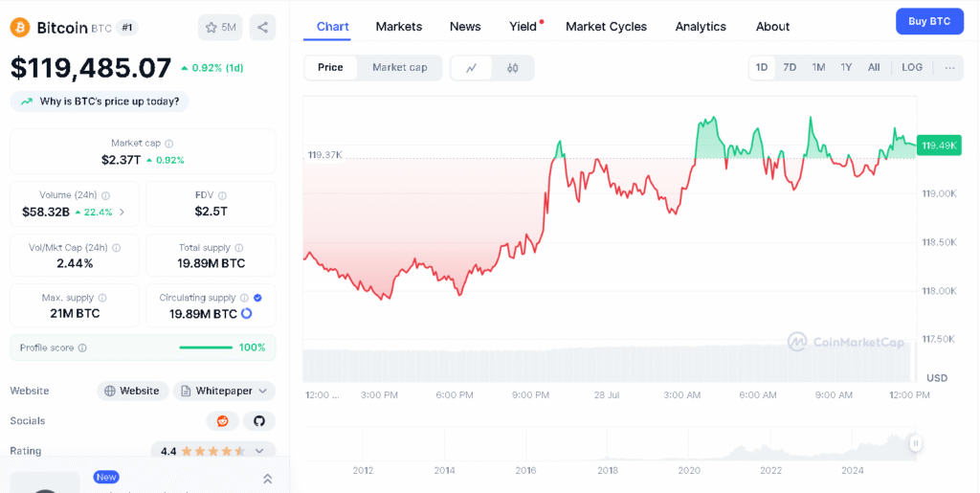Switch to line chart view
Screen dimensions: 980x493
click(471, 68)
